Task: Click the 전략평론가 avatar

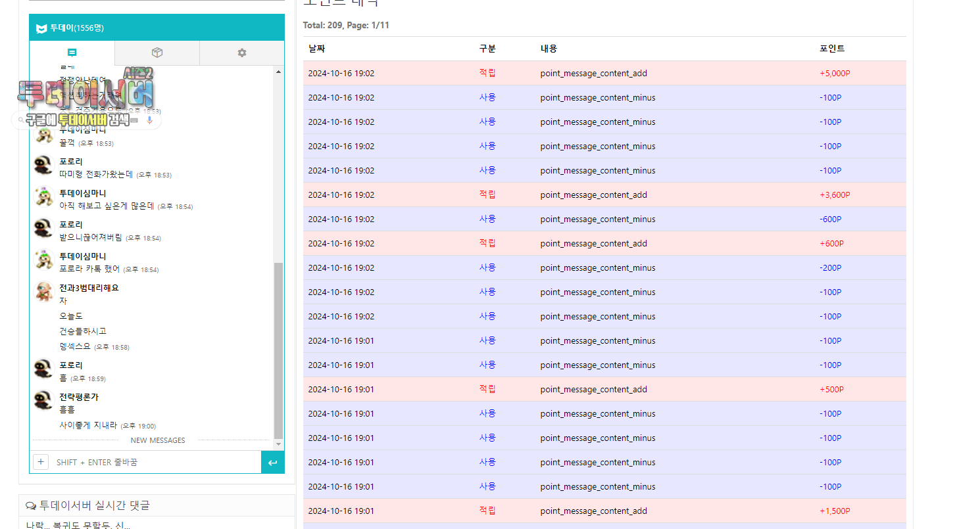Action: point(43,401)
